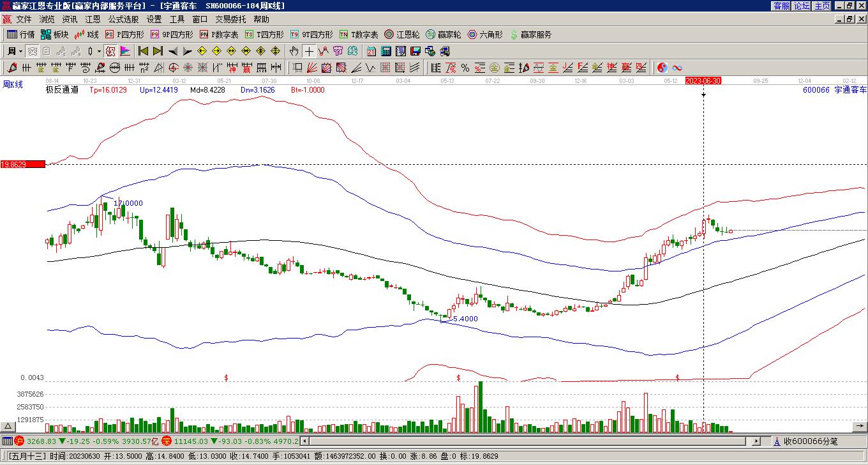Open the 周 period dropdown
This screenshot has width=868, height=465.
click(14, 51)
